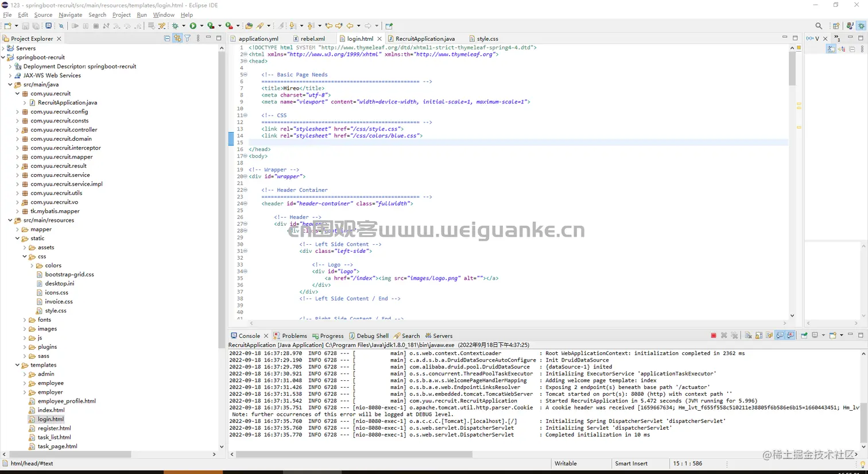Click the Console vertical scrollbar
Image resolution: width=868 pixels, height=474 pixels.
[864, 399]
